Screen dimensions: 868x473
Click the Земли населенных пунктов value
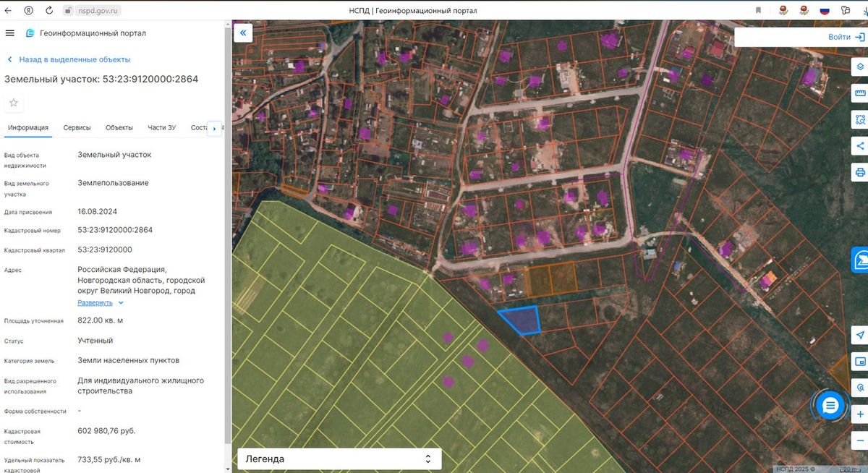pos(128,360)
